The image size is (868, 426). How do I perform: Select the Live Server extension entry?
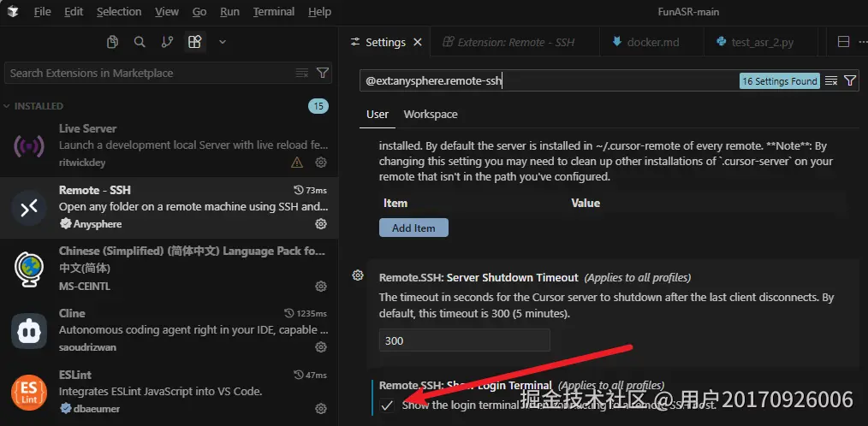(169, 146)
